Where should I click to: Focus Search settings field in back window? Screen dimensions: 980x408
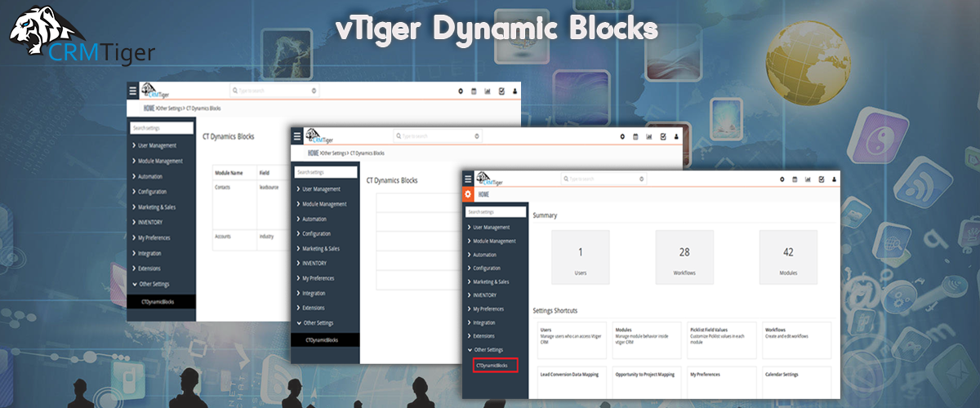(x=163, y=128)
